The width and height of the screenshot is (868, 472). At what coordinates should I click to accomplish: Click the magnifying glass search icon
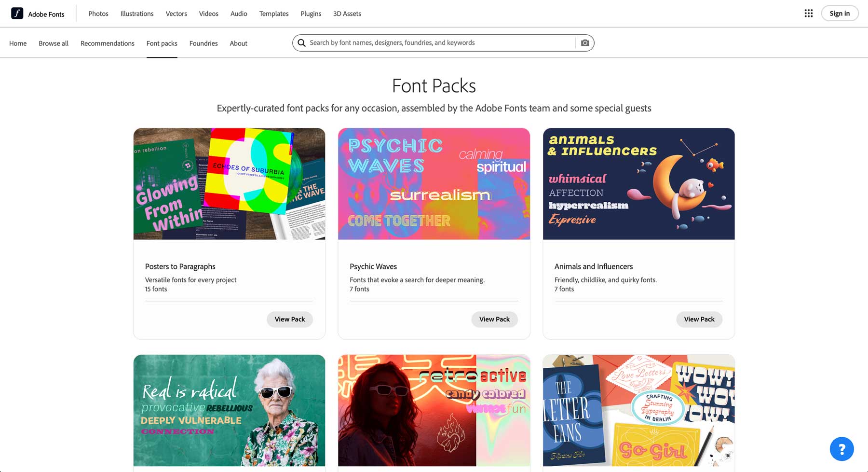[302, 43]
